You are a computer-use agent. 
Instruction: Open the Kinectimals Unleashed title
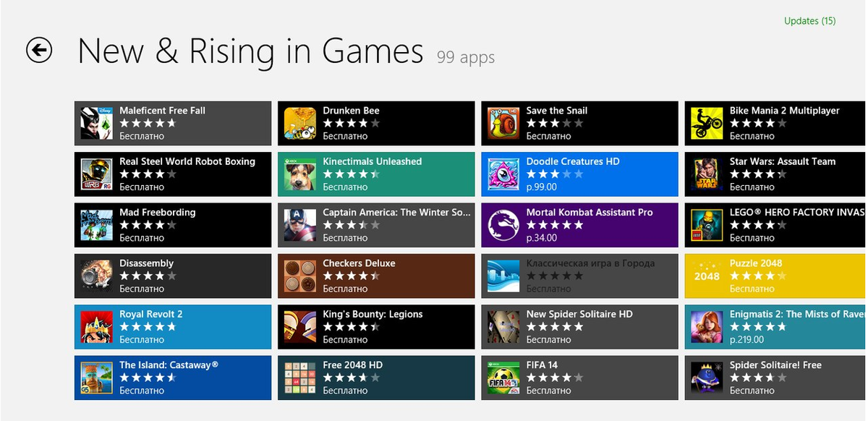coord(372,161)
